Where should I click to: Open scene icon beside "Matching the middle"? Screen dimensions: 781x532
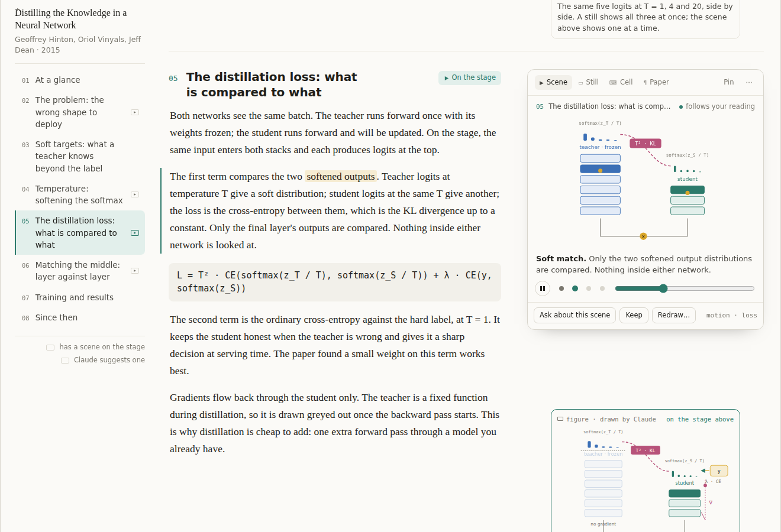pos(135,271)
